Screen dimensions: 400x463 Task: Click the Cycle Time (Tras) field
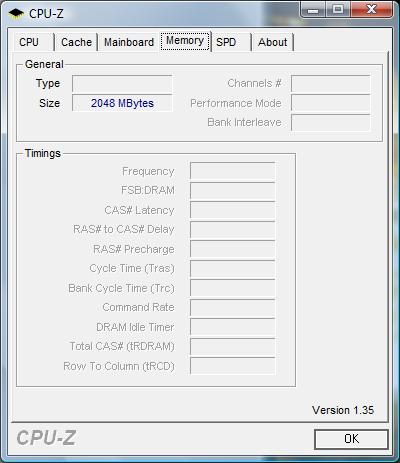click(232, 269)
